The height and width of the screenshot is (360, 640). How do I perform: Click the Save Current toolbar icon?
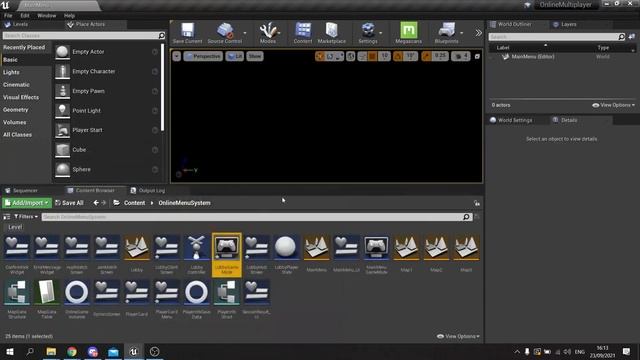coord(187,30)
